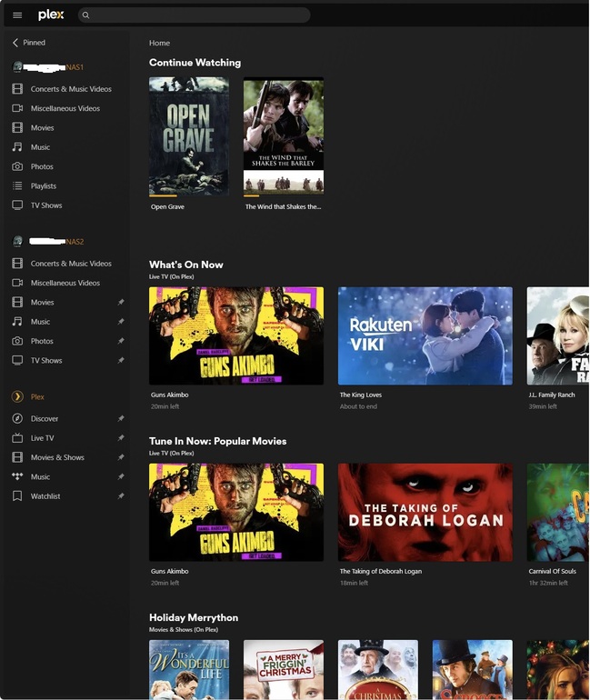Open The Wind that Shakes the Barley poster
The height and width of the screenshot is (700, 590).
(284, 135)
